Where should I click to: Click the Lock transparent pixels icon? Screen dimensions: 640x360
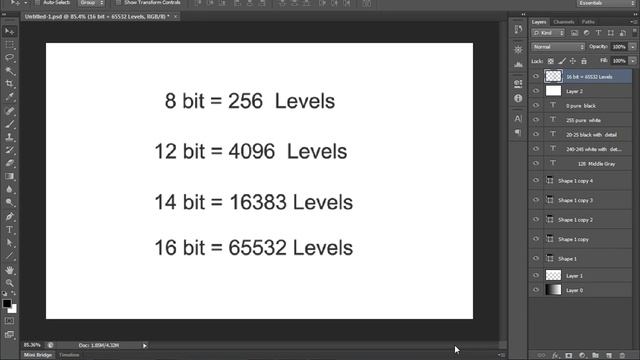coord(551,61)
